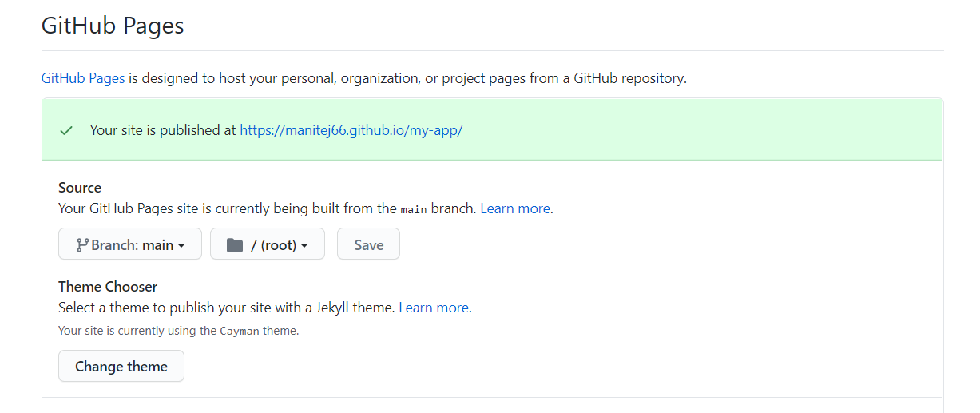This screenshot has width=980, height=413.
Task: Expand the caret next to / (root)
Action: [304, 246]
